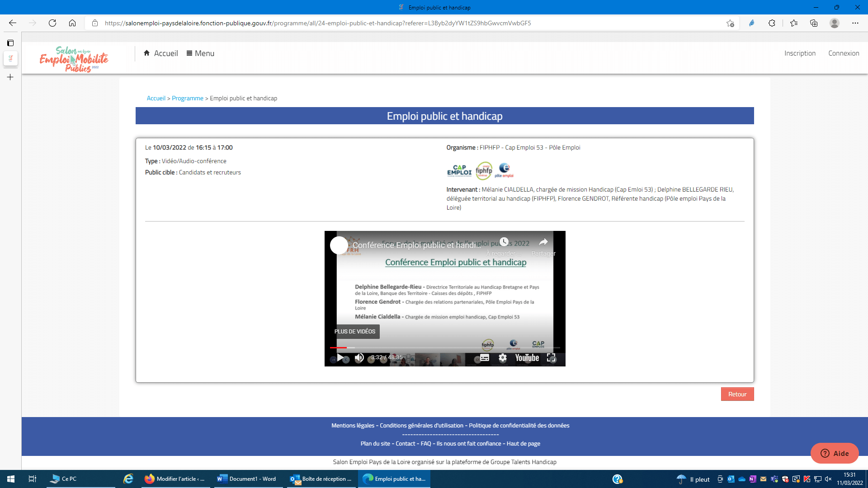The height and width of the screenshot is (488, 868).
Task: Click the Il pleut weather widget
Action: click(x=693, y=479)
